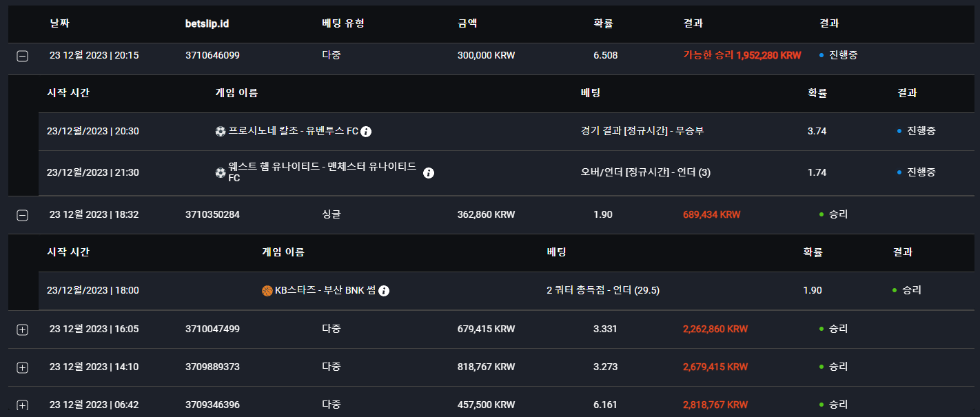The height and width of the screenshot is (417, 980).
Task: Open info icon for 프로시노네 칼초 match
Action: pyautogui.click(x=366, y=132)
